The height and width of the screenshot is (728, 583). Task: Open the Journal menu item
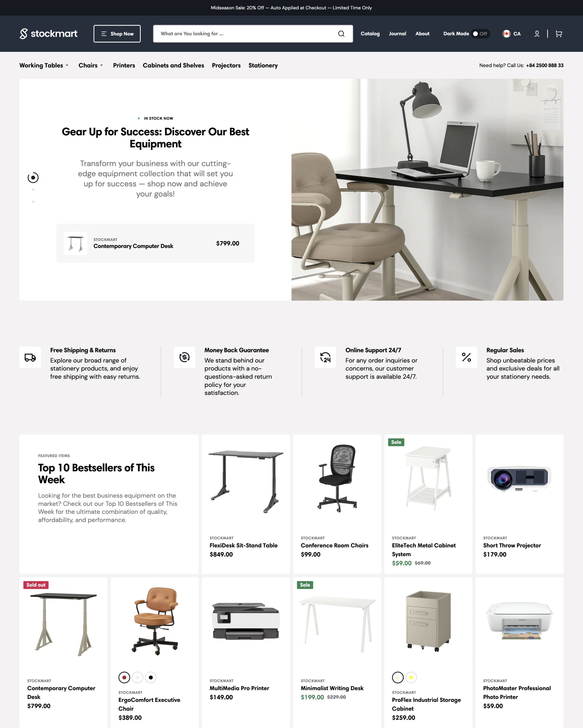(397, 33)
